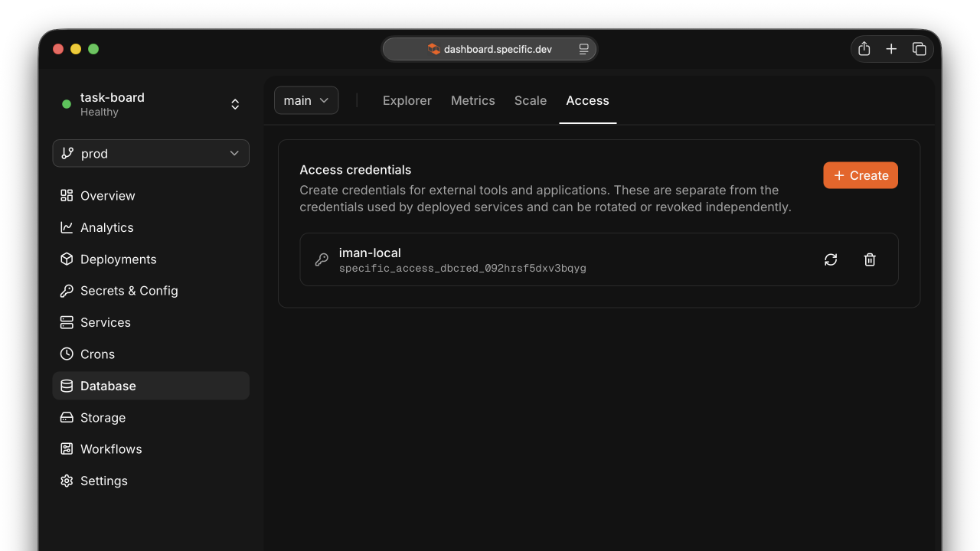Viewport: 980px width, 551px height.
Task: Click the iman-local credential name
Action: point(370,253)
